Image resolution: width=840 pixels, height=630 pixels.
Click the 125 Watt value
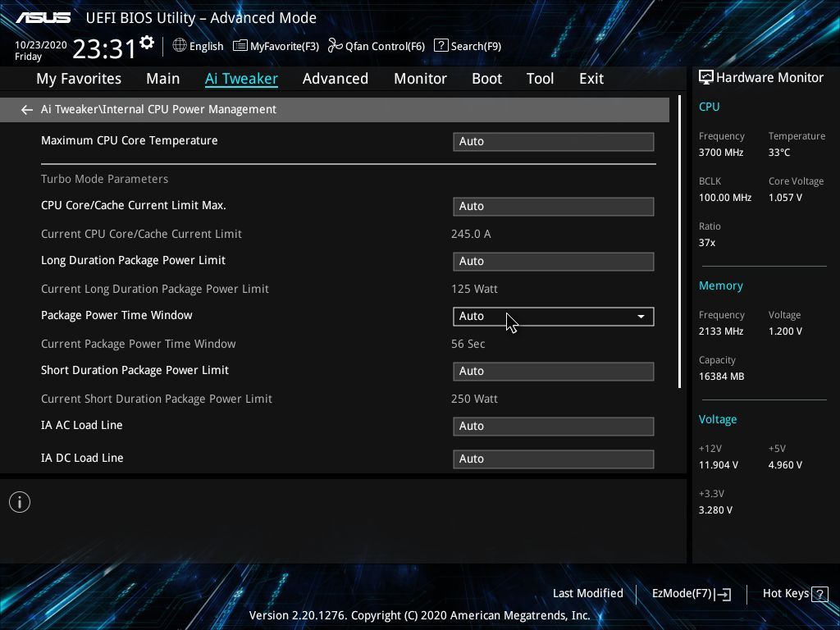pyautogui.click(x=474, y=289)
